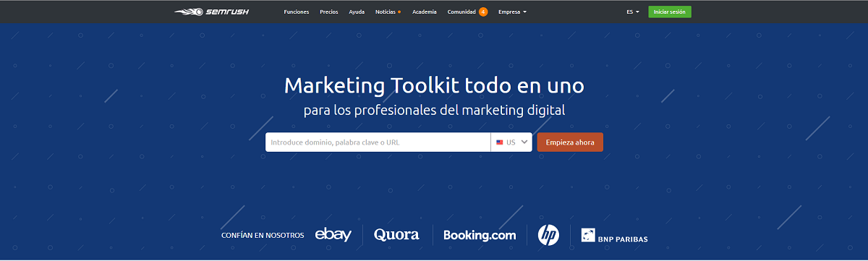868x261 pixels.
Task: Click the Empieza ahora button
Action: click(x=570, y=142)
